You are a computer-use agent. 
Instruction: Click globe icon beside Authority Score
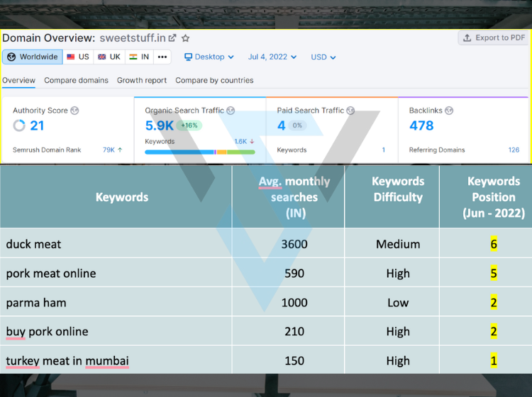click(x=74, y=111)
